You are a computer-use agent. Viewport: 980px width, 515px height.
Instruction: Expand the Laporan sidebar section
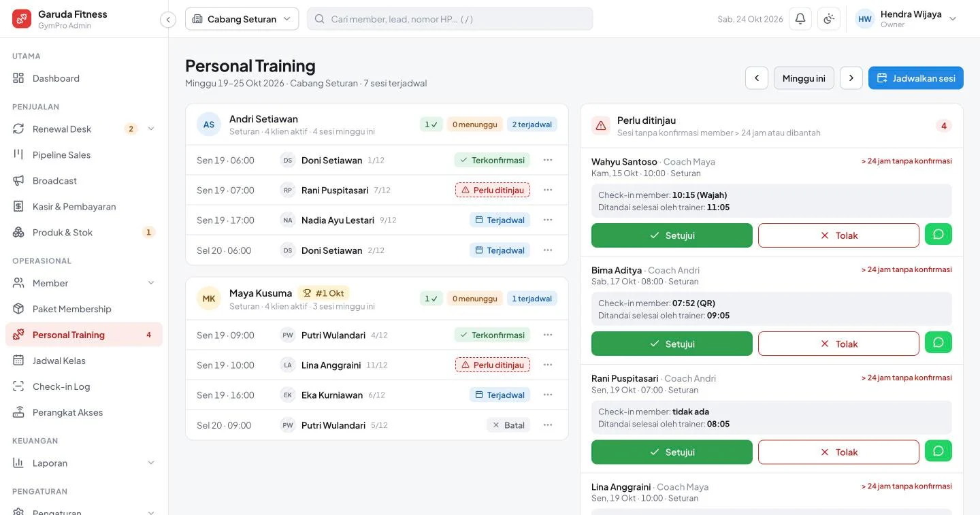click(x=151, y=463)
